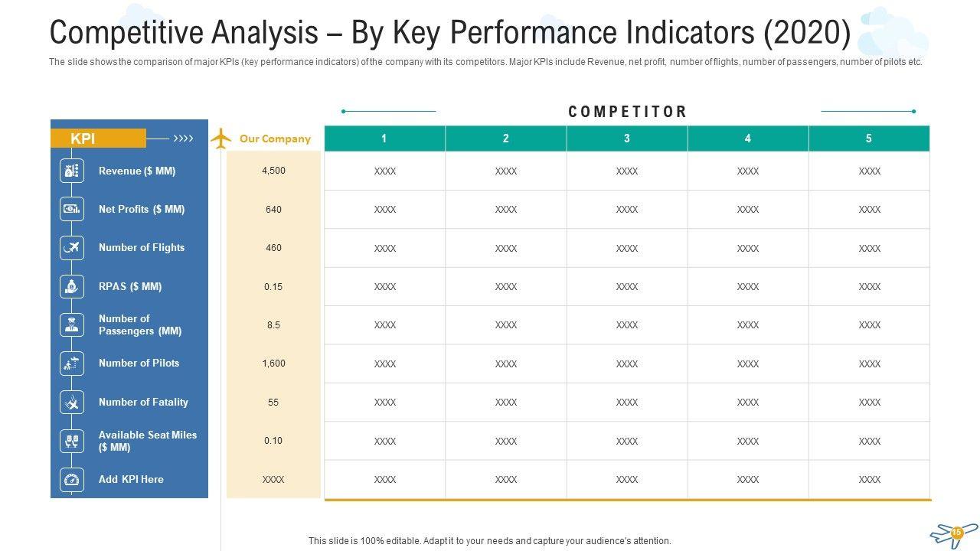Click the Our Company column heading
The height and width of the screenshot is (551, 980).
coord(275,139)
